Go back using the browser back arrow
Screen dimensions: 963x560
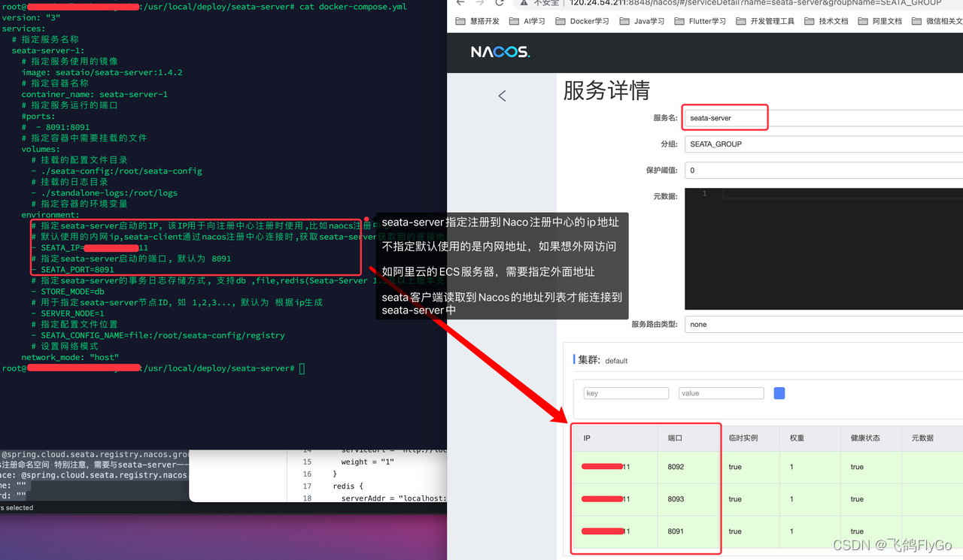(459, 3)
